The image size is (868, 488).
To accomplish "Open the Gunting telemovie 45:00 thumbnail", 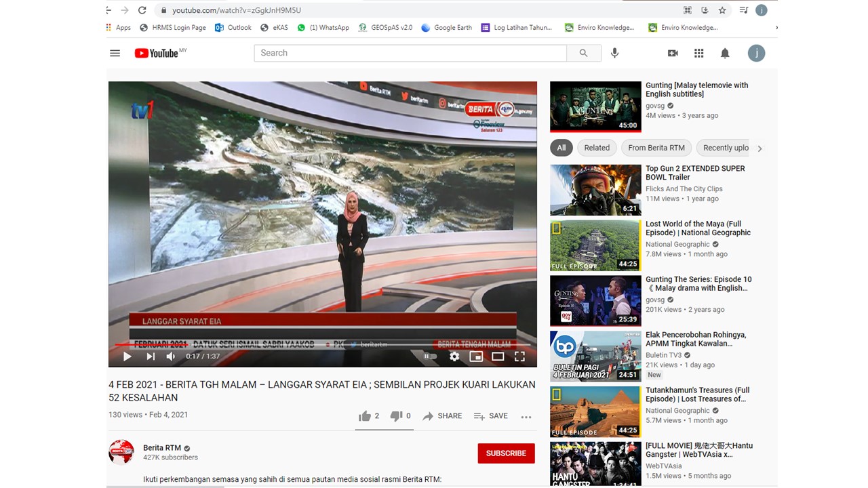I will click(595, 106).
